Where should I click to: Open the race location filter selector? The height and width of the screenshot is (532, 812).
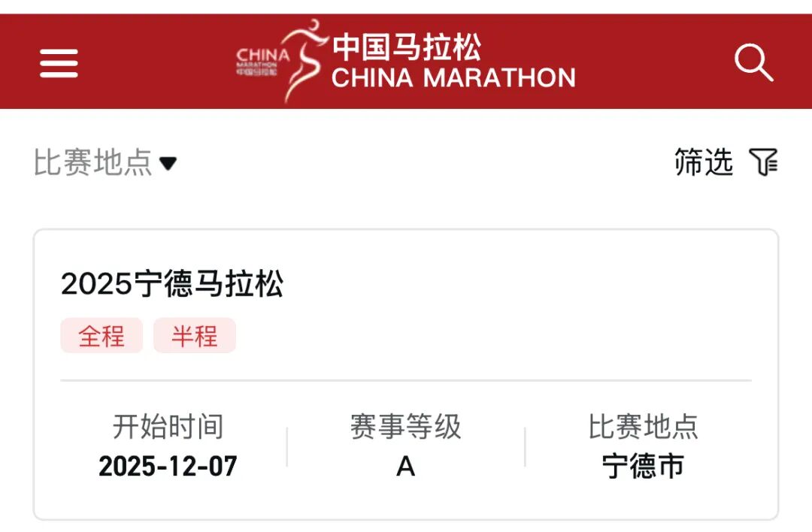(x=105, y=161)
